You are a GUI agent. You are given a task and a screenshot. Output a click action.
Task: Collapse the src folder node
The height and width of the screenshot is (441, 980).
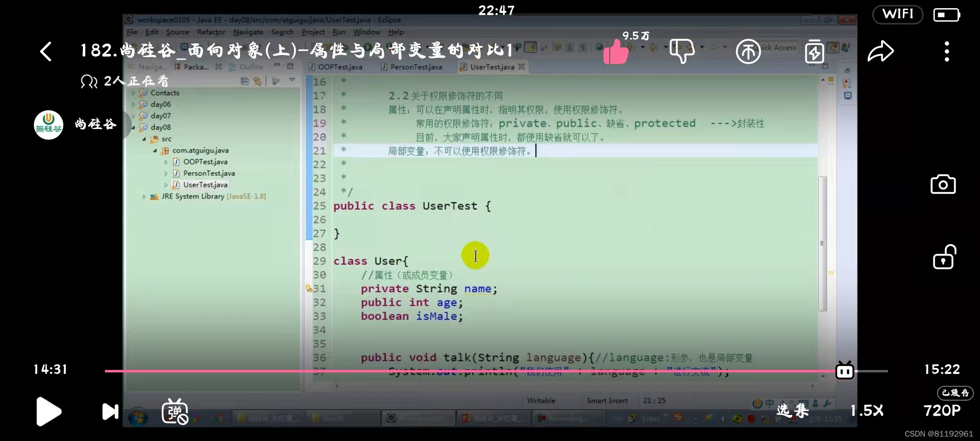pyautogui.click(x=144, y=139)
